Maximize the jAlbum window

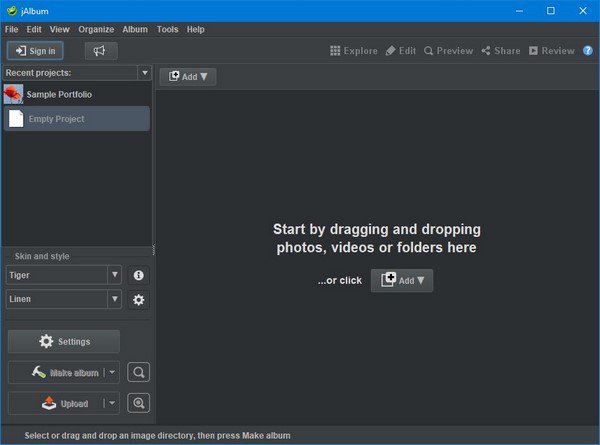click(551, 11)
